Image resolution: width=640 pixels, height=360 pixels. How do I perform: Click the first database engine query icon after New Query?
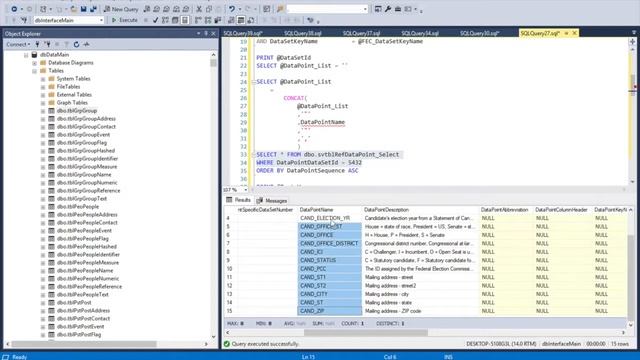[x=147, y=9]
